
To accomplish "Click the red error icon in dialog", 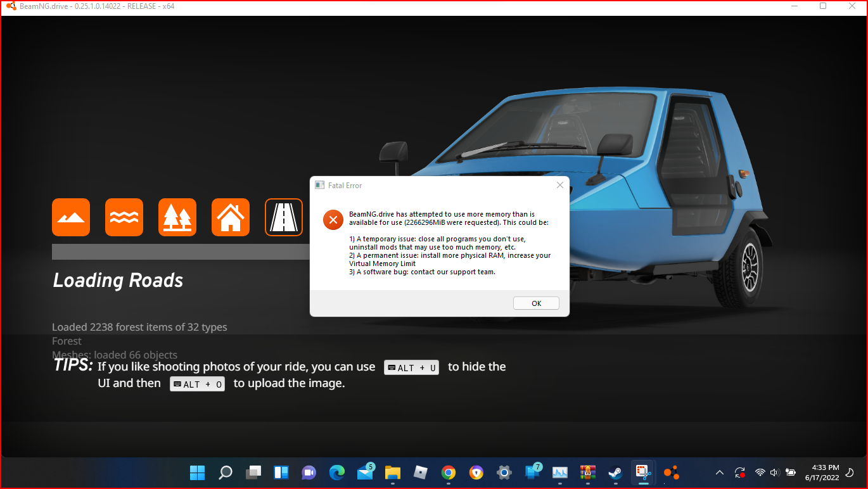I will [333, 220].
